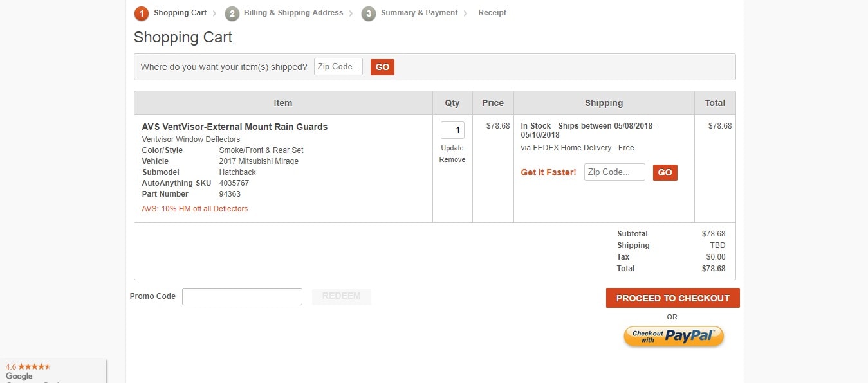Click the REDEEM button
This screenshot has width=868, height=383.
coord(342,296)
